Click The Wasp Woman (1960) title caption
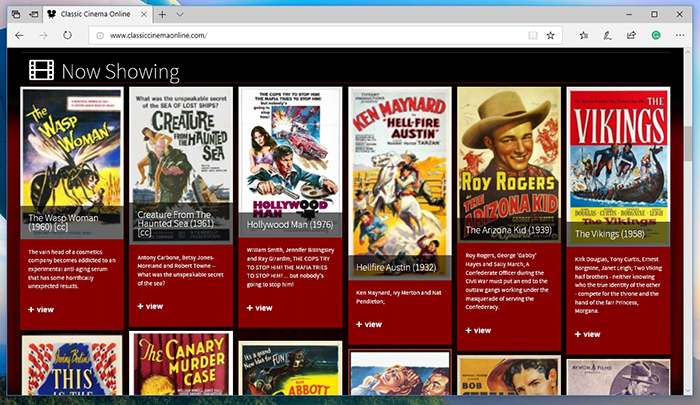This screenshot has height=405, width=700. [63, 222]
